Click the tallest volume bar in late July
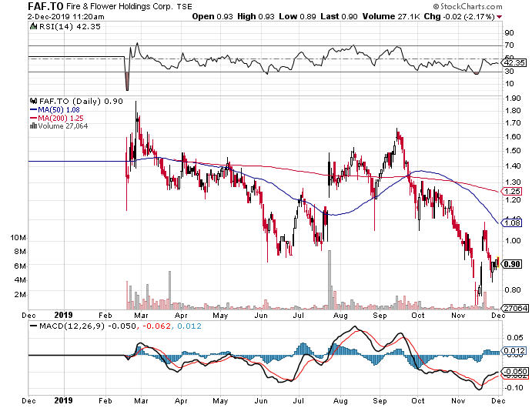Viewport: 532px width, 408px height. [x=329, y=279]
